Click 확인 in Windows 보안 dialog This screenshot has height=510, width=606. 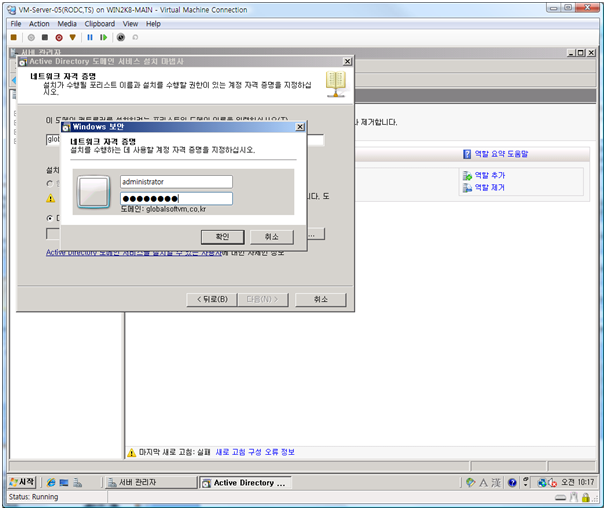click(x=223, y=237)
